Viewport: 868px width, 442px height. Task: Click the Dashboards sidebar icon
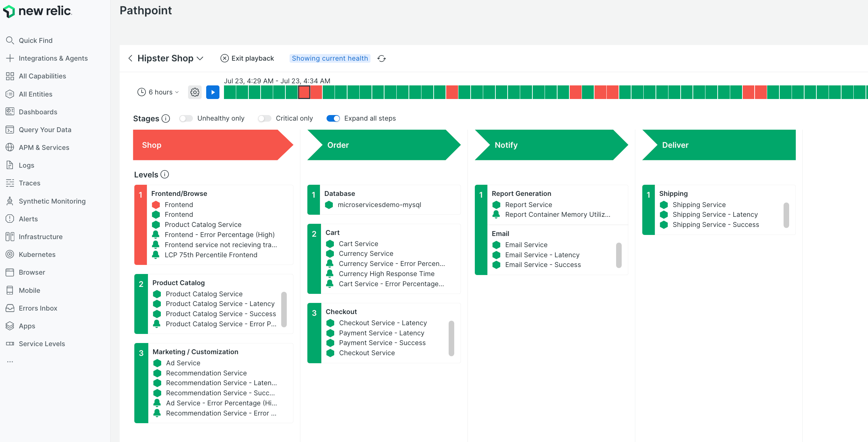coord(10,112)
